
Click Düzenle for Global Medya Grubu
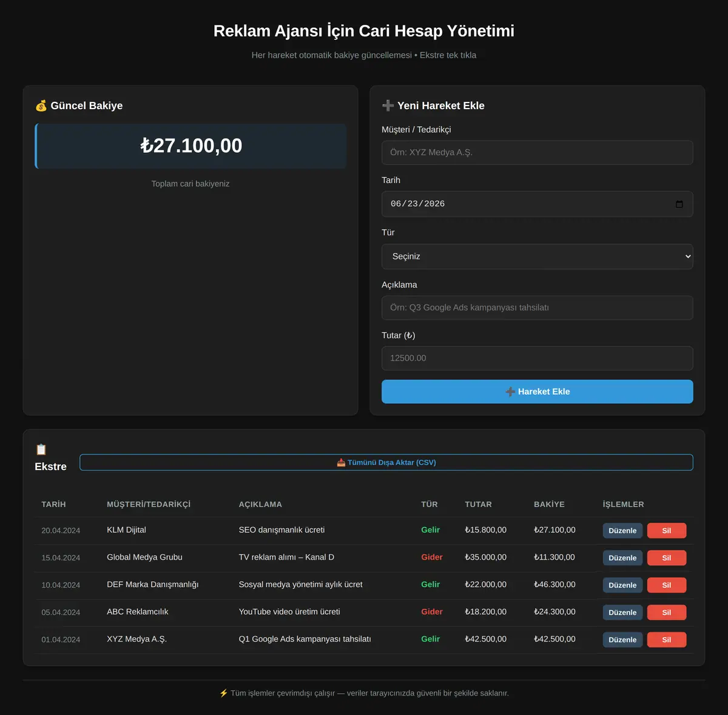coord(622,558)
